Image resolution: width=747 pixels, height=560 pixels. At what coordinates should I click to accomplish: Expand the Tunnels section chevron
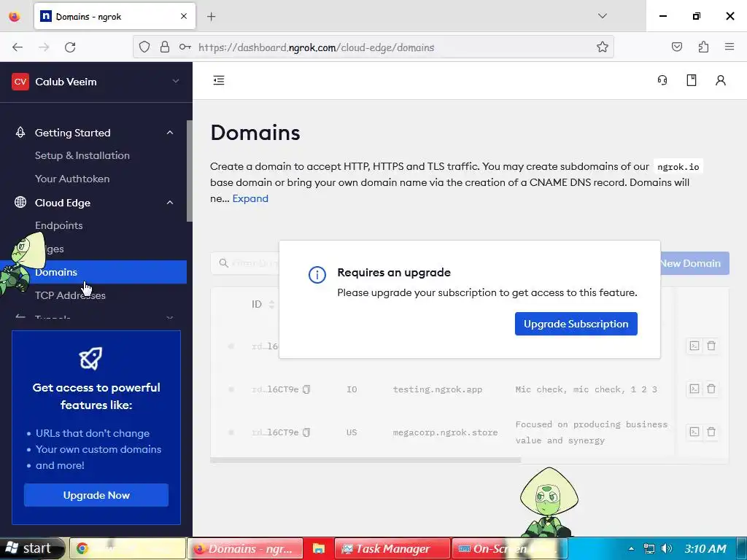169,317
